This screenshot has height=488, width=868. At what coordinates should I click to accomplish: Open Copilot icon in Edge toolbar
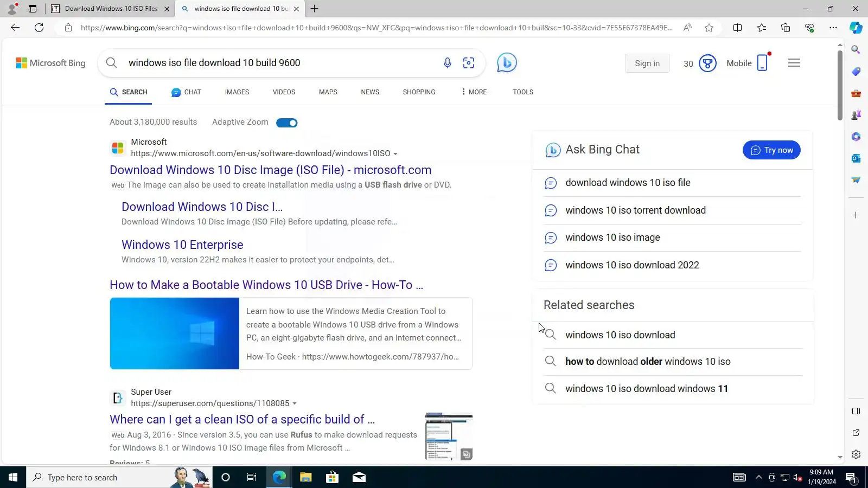click(x=856, y=28)
